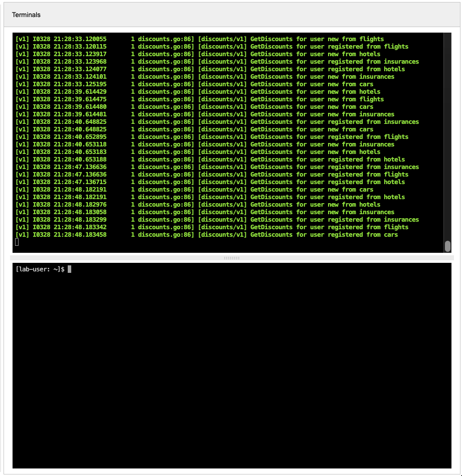462x476 pixels.
Task: Click 21:28:40.648825 line for new from cars
Action: coord(194,129)
